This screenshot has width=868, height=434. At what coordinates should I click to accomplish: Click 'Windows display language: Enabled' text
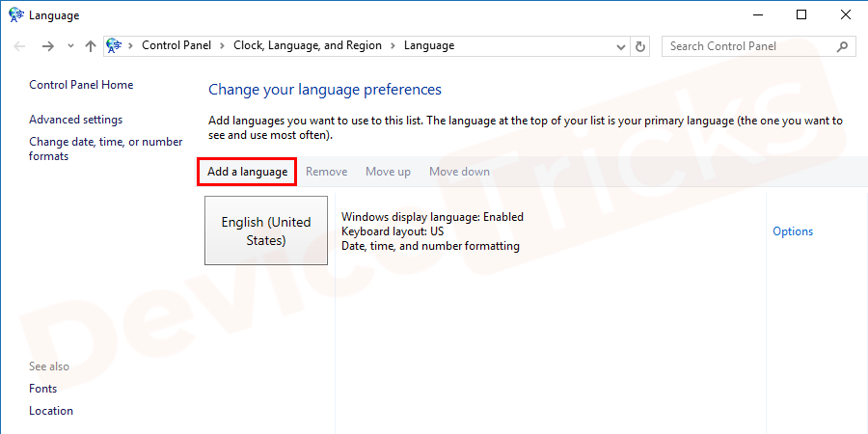[432, 217]
